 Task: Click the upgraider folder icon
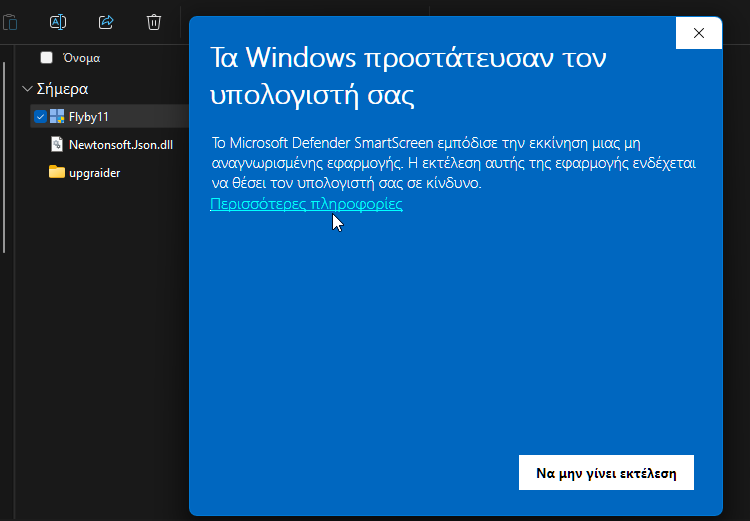point(57,172)
